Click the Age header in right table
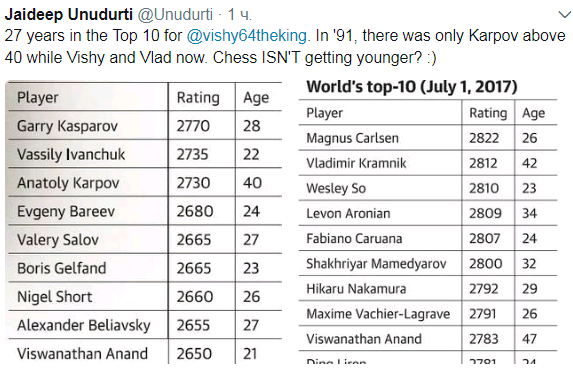This screenshot has height=373, width=573. (534, 113)
